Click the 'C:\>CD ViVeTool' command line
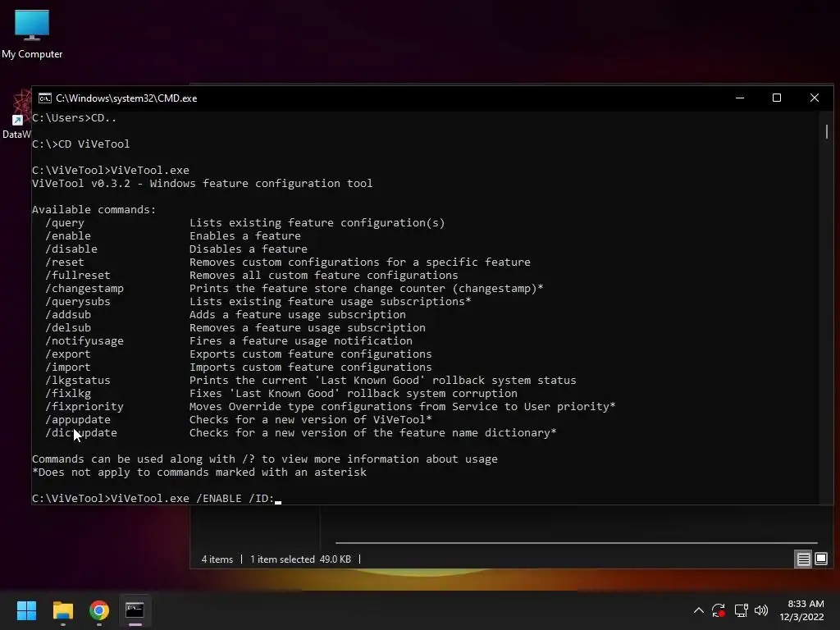This screenshot has height=630, width=840. click(81, 144)
